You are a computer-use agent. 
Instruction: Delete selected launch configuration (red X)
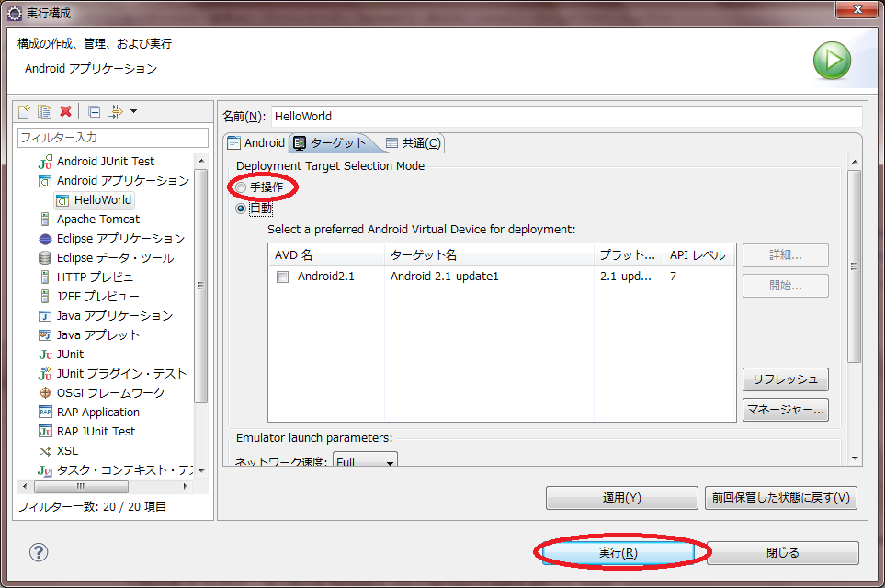tap(65, 111)
